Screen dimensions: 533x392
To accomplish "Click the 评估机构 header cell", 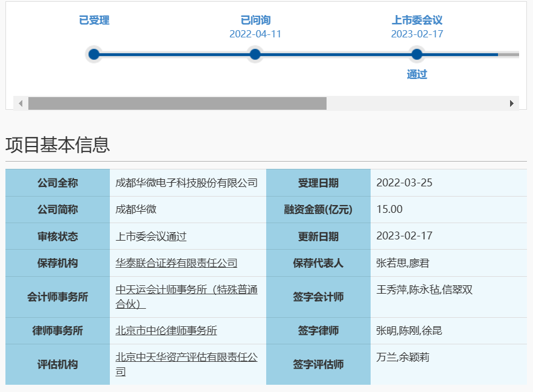I will click(x=57, y=364).
